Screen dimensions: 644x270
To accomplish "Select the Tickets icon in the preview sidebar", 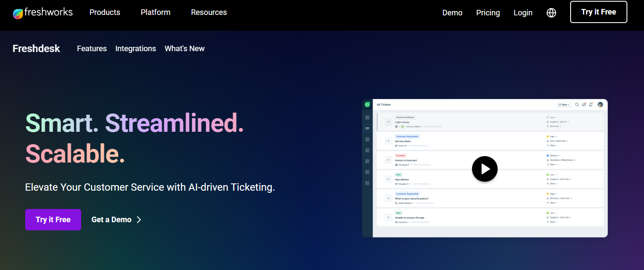I will pyautogui.click(x=367, y=128).
